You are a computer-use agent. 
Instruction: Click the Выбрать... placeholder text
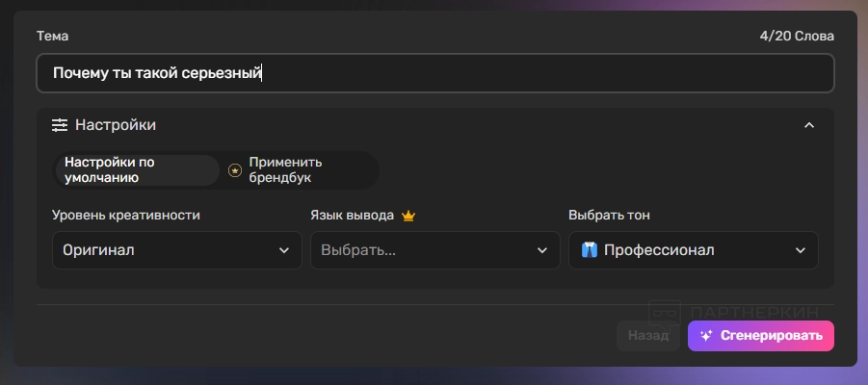(x=358, y=250)
